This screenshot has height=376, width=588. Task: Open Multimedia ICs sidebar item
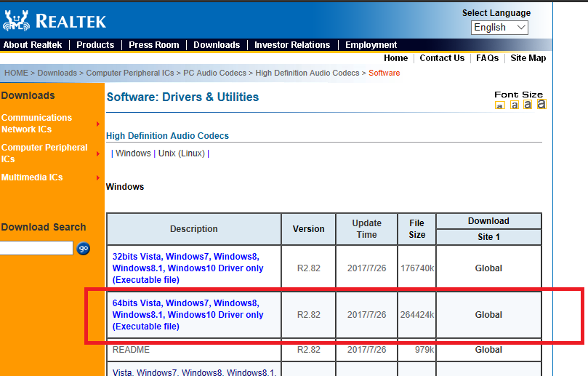click(32, 177)
